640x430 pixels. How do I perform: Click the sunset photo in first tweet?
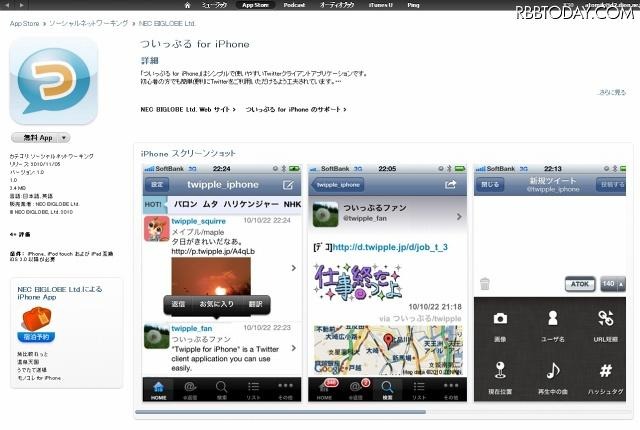coord(211,277)
